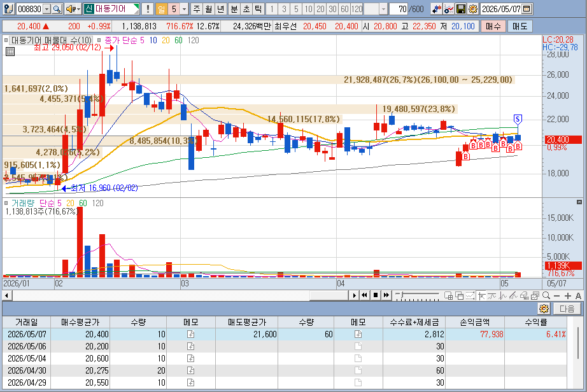Screen dimensions: 587x392
Task: Click the trade list settings gear icon
Action: click(x=544, y=309)
